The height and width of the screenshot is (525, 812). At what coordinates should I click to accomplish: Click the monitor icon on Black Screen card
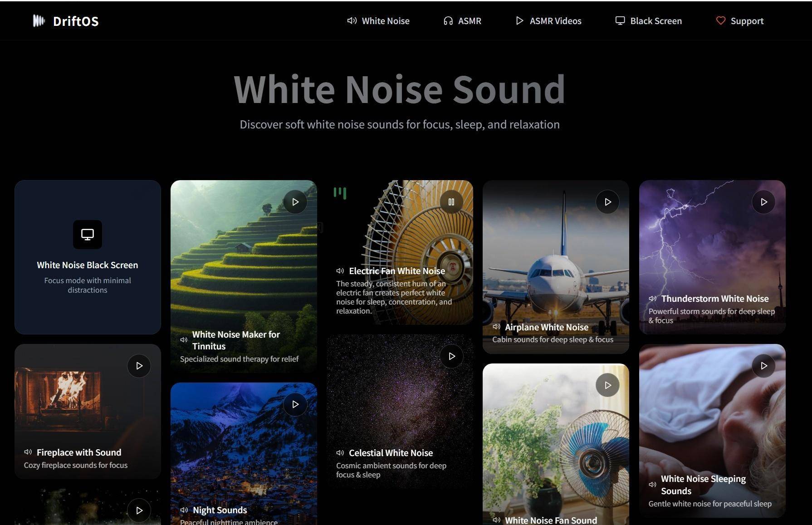pos(88,235)
